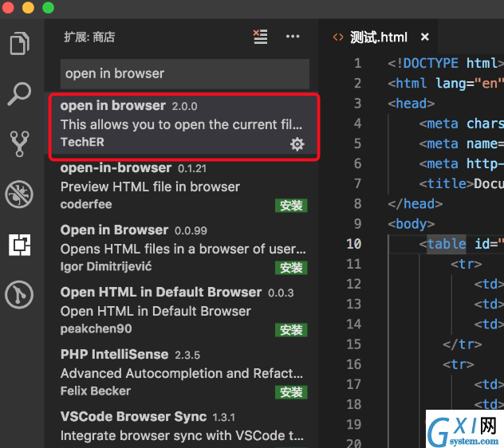The width and height of the screenshot is (504, 448).
Task: Select VSCode Browser Sync extension entry
Action: coord(182,426)
